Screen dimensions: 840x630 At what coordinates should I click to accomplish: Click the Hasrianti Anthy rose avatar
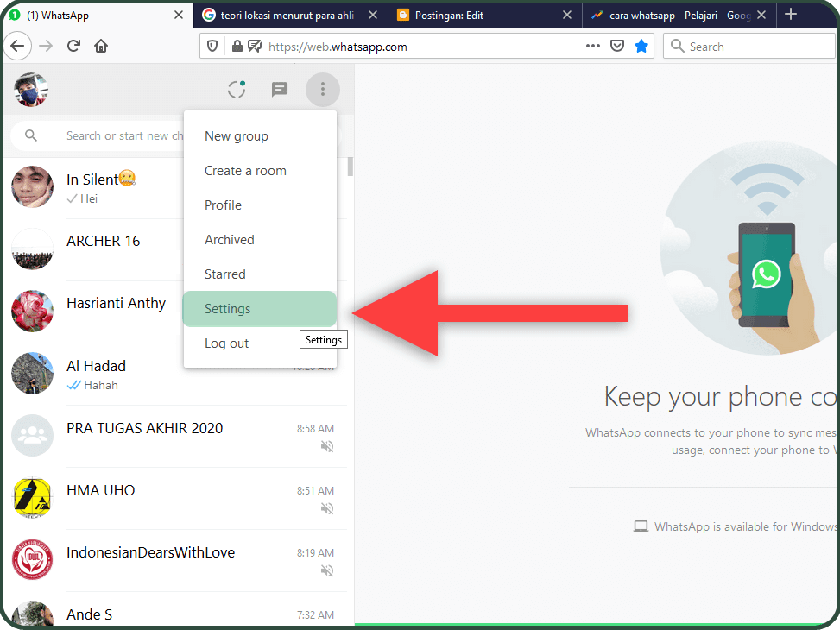click(32, 312)
